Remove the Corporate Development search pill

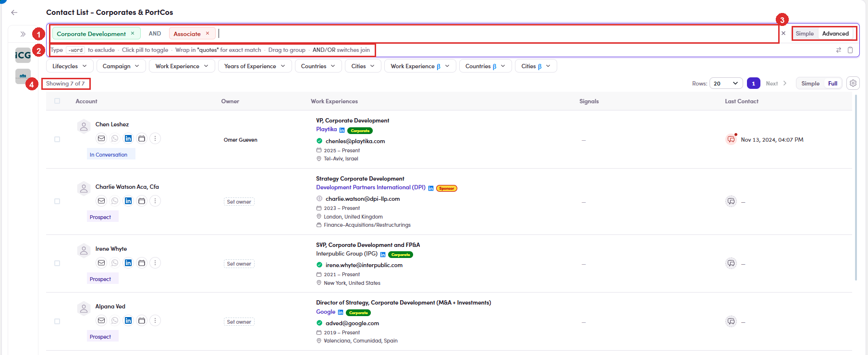tap(133, 33)
